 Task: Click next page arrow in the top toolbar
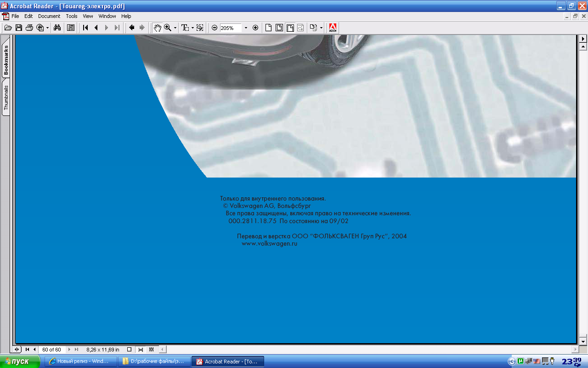pyautogui.click(x=107, y=28)
